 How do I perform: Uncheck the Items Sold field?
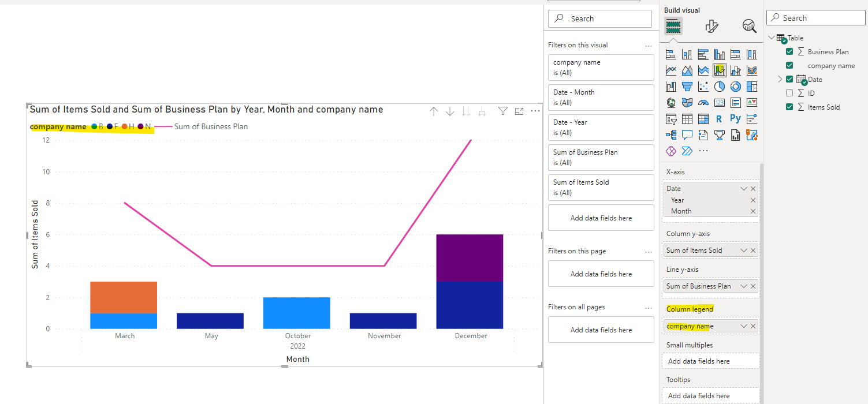click(x=789, y=107)
